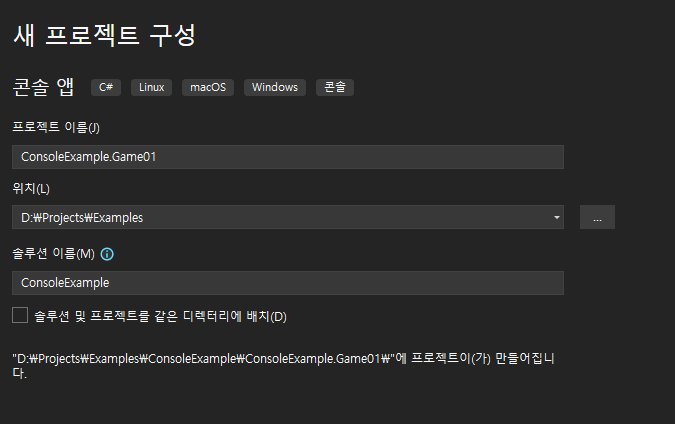Viewport: 675px width, 424px height.
Task: Click the browse location ellipsis button
Action: (x=597, y=217)
